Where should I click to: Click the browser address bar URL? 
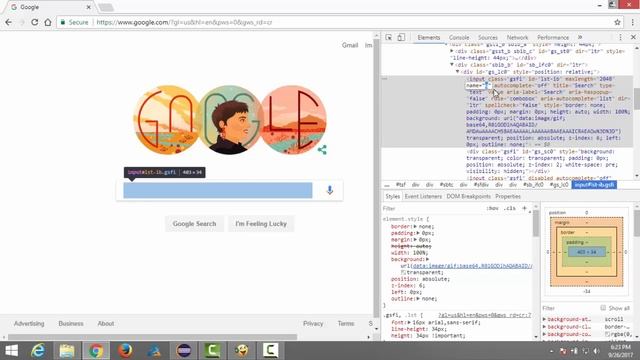[184, 22]
